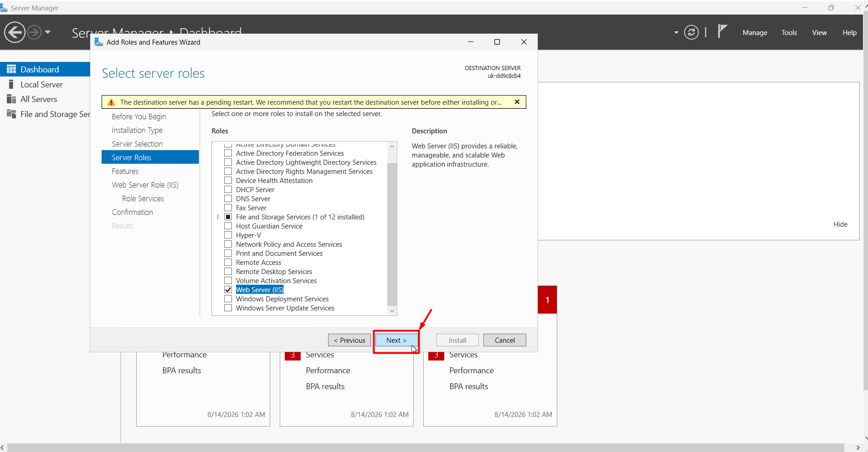Go to Web Server Role (IIS) wizard step
Image resolution: width=868 pixels, height=452 pixels.
pos(145,185)
